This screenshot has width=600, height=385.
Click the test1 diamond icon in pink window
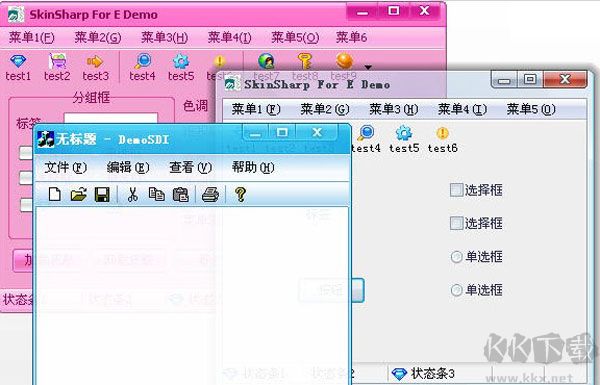[x=18, y=61]
